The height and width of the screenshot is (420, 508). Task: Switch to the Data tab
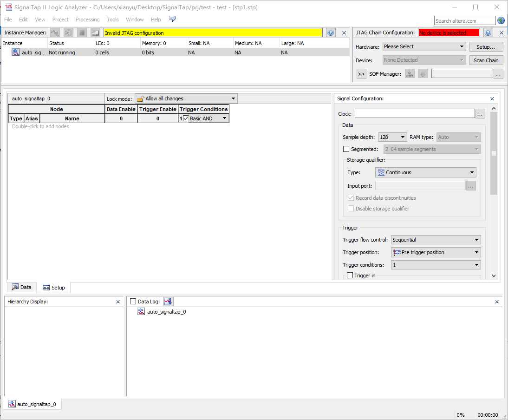tap(22, 287)
